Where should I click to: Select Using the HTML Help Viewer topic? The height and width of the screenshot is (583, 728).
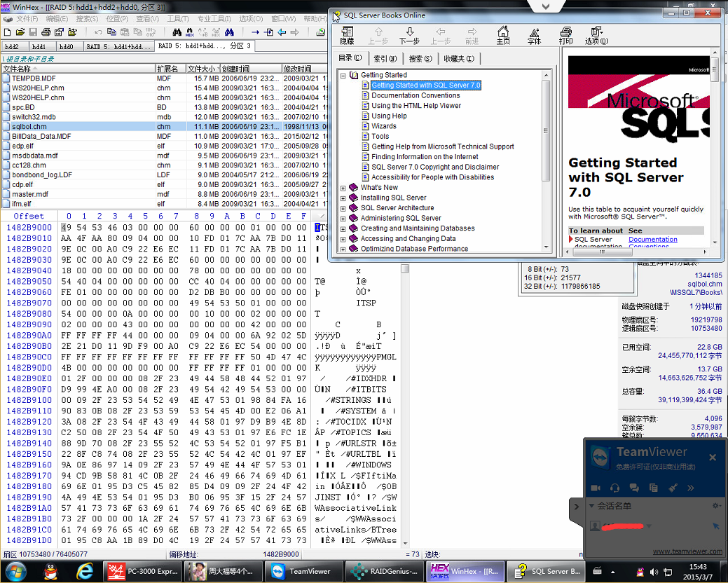(x=416, y=106)
